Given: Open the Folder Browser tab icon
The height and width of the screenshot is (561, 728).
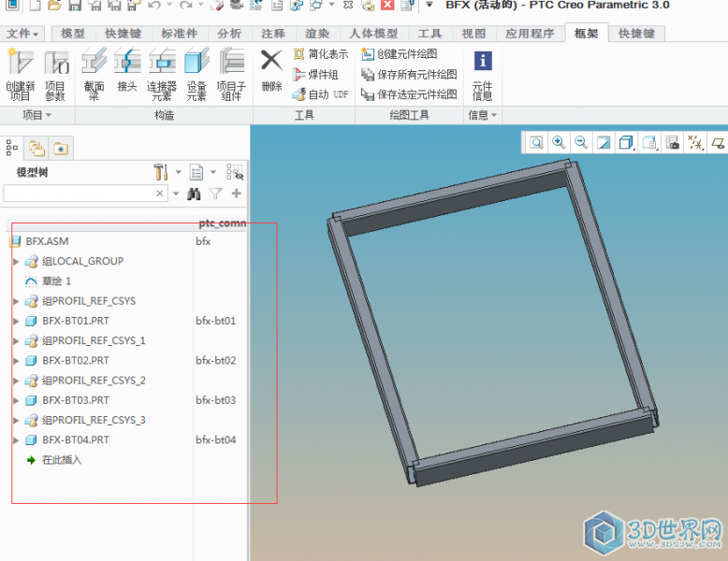Looking at the screenshot, I should click(x=36, y=148).
